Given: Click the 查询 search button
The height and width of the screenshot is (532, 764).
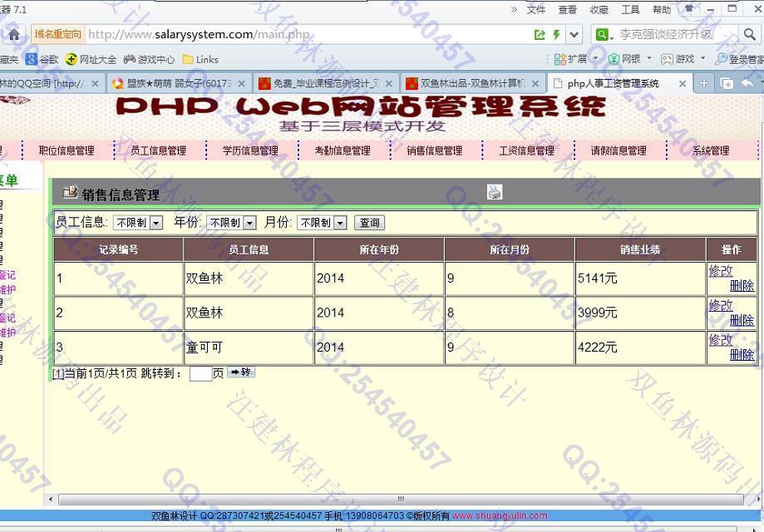Looking at the screenshot, I should (x=369, y=223).
